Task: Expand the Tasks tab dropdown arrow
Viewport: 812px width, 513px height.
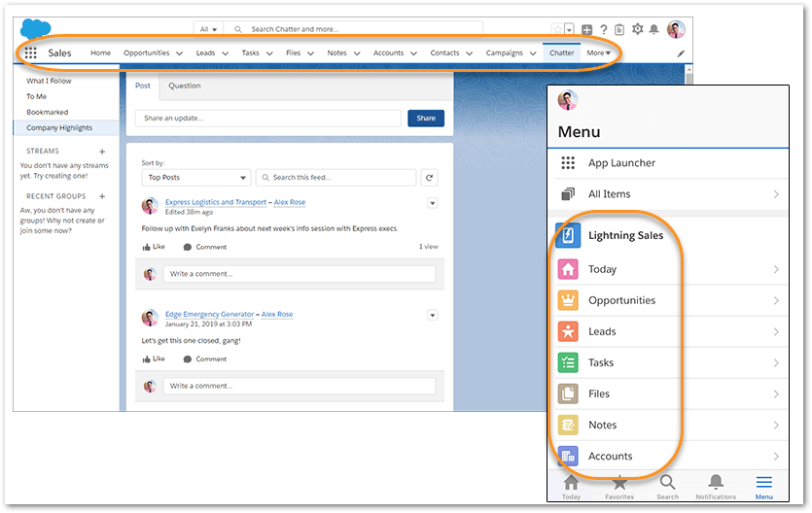Action: point(269,53)
